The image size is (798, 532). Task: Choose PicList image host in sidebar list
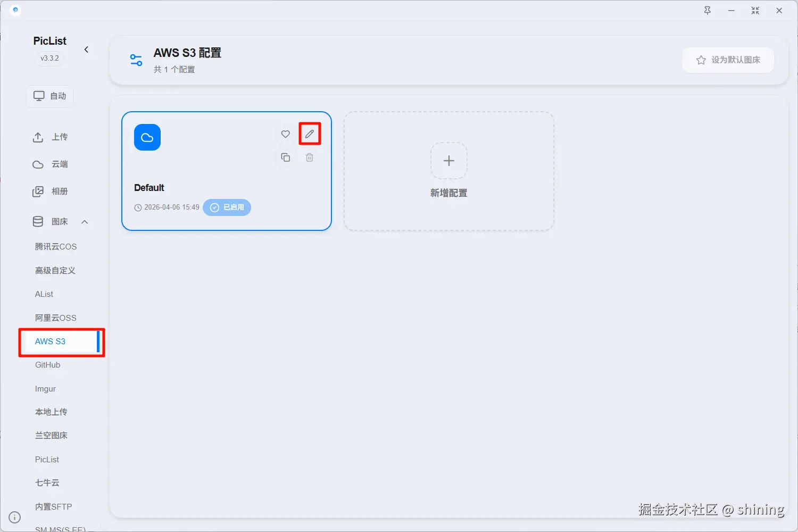(x=47, y=460)
